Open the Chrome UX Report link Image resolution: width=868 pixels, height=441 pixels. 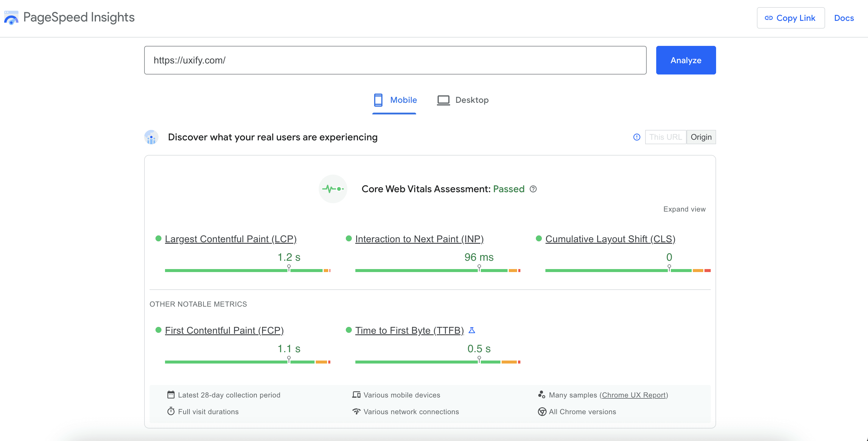[634, 395]
